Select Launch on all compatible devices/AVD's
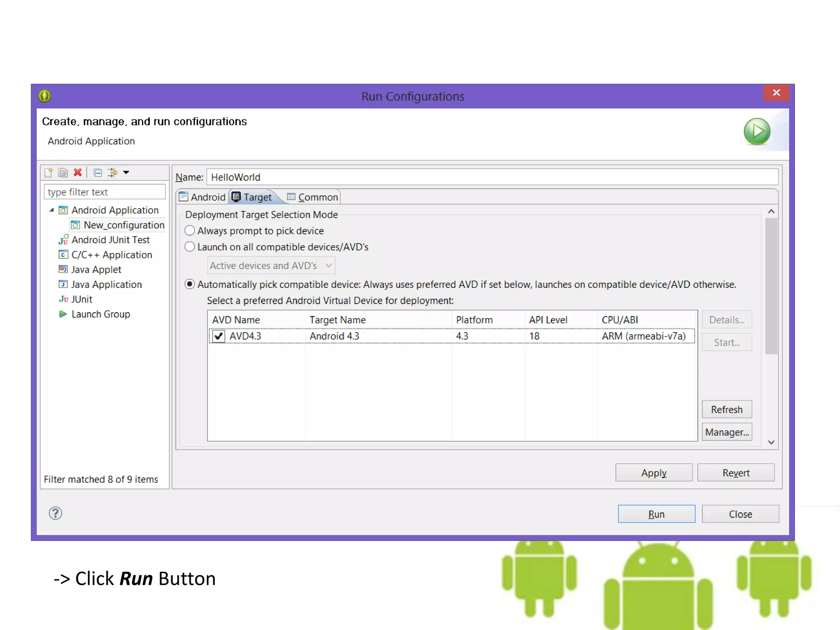Image resolution: width=840 pixels, height=630 pixels. (x=189, y=247)
